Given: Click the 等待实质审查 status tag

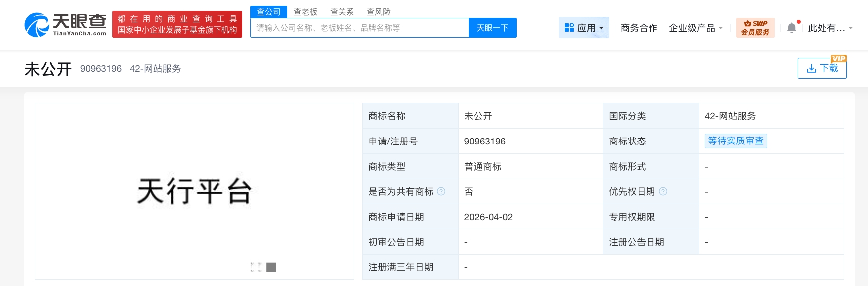Looking at the screenshot, I should click(735, 141).
